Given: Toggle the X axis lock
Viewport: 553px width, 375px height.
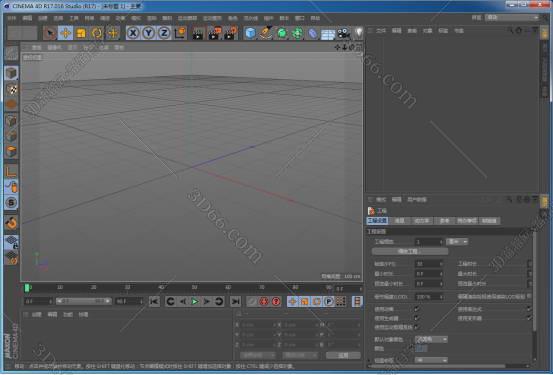Looking at the screenshot, I should (133, 33).
